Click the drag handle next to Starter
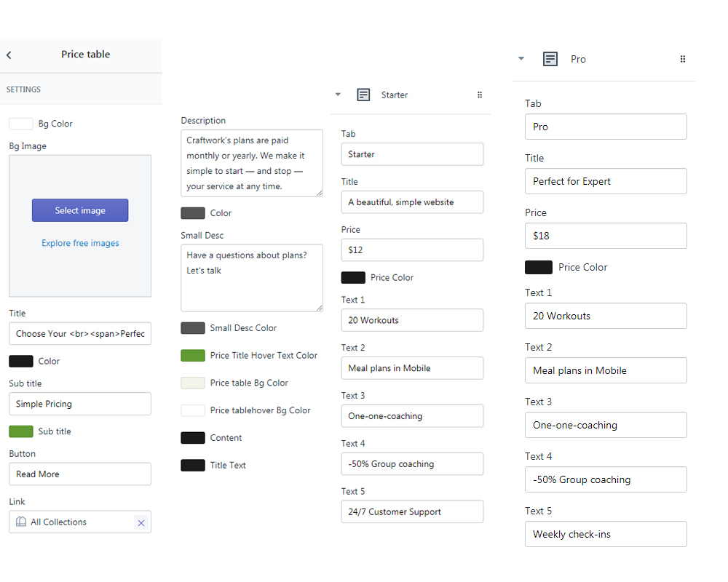The height and width of the screenshot is (582, 728). click(479, 95)
